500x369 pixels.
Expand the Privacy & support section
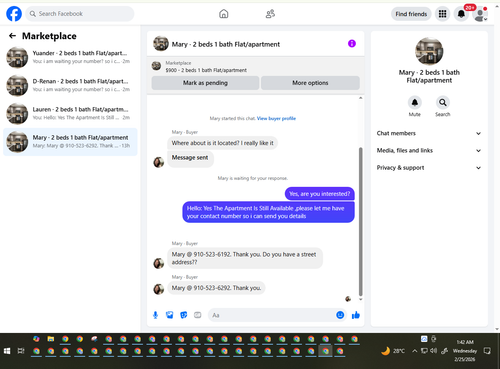tap(429, 168)
